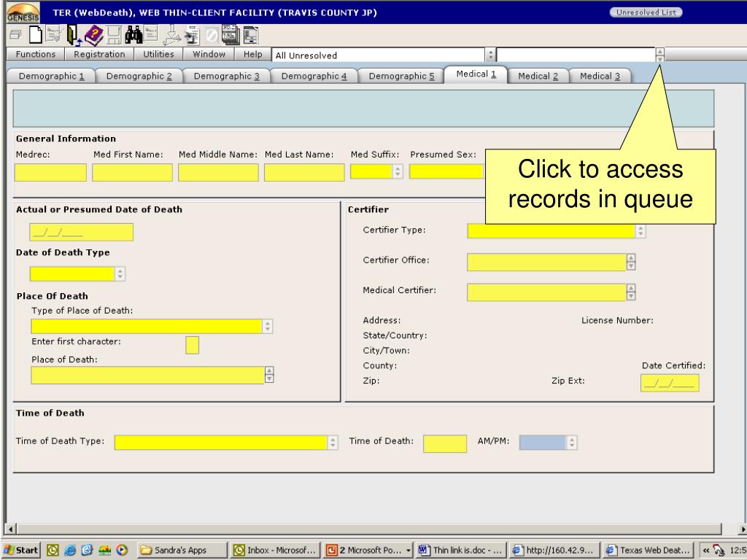Switch to the Demographic 4 tab
Image resolution: width=747 pixels, height=560 pixels.
[314, 76]
